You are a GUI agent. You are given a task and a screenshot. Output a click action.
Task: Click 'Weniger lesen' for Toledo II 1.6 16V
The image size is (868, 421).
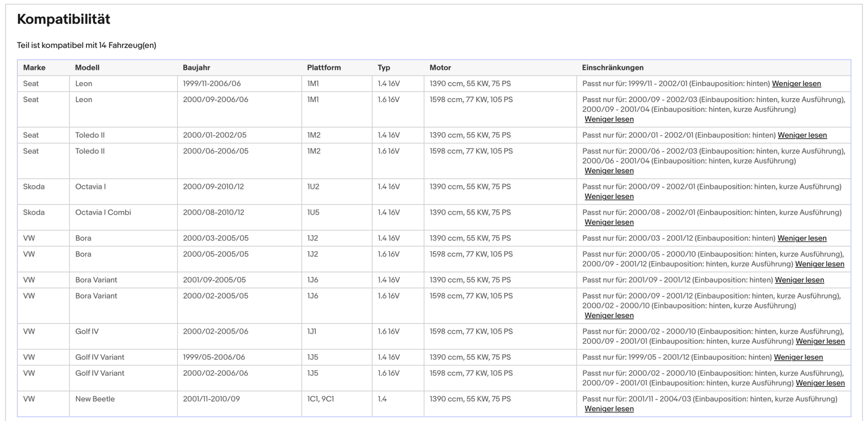[x=609, y=171]
